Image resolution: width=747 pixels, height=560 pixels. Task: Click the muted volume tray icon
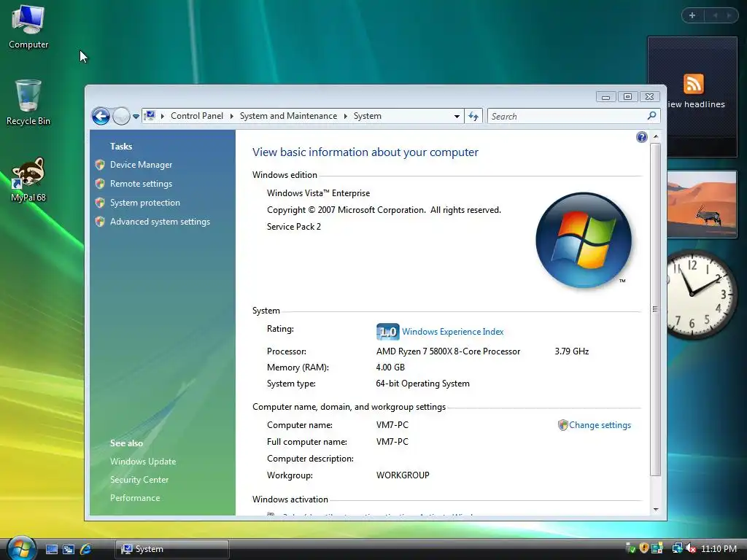691,548
